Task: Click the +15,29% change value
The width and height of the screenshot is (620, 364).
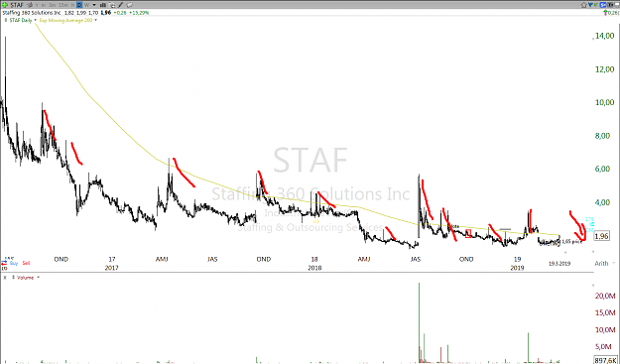Action: pos(139,13)
